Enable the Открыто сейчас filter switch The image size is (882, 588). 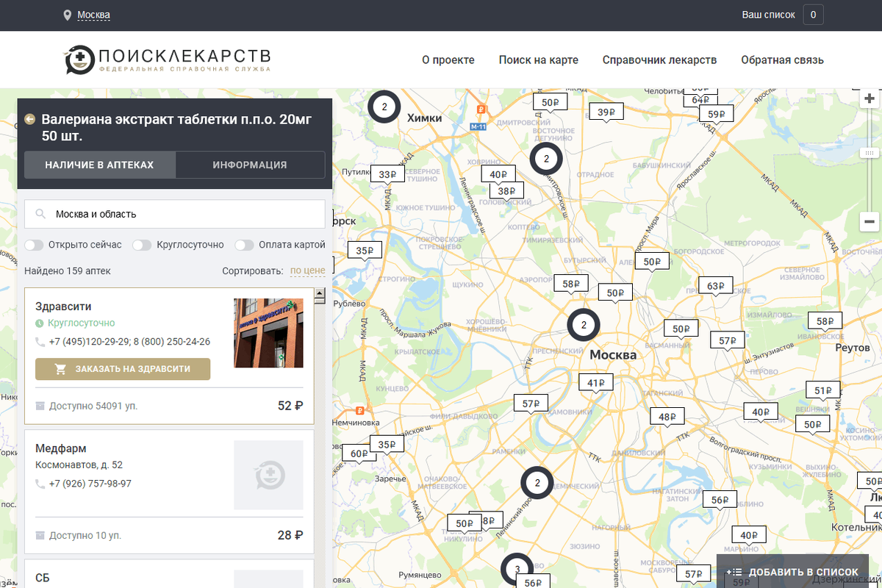[34, 245]
